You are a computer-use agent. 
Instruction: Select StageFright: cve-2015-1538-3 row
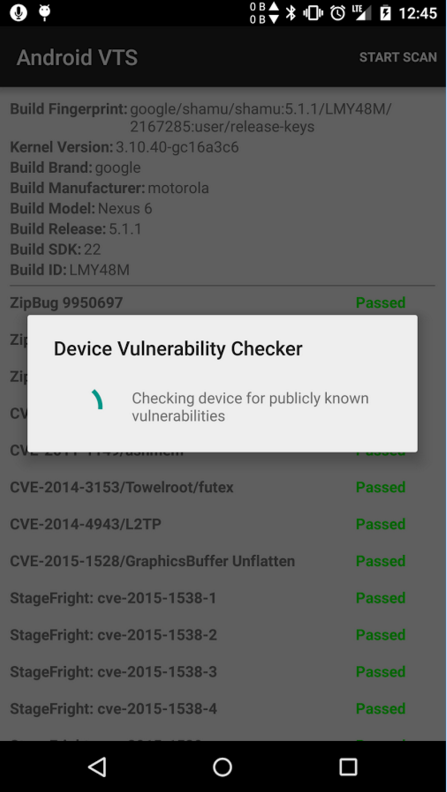coord(222,672)
